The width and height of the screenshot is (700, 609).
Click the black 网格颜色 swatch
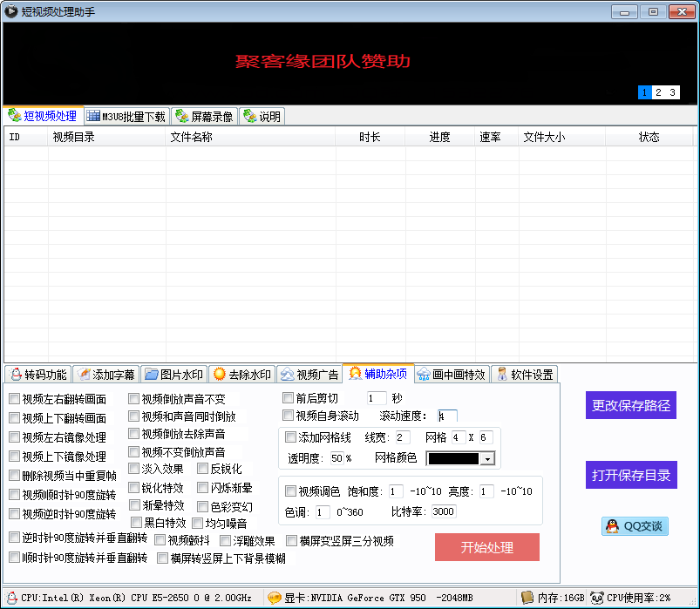point(453,458)
